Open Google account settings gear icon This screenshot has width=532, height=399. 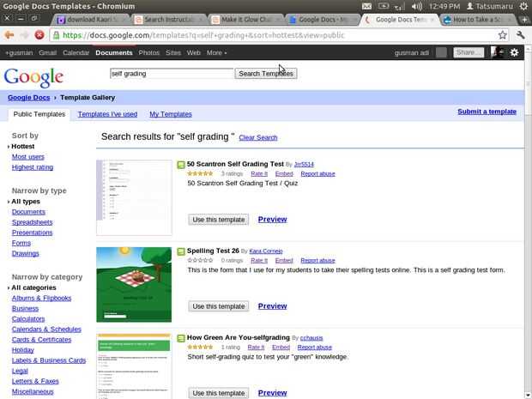514,52
